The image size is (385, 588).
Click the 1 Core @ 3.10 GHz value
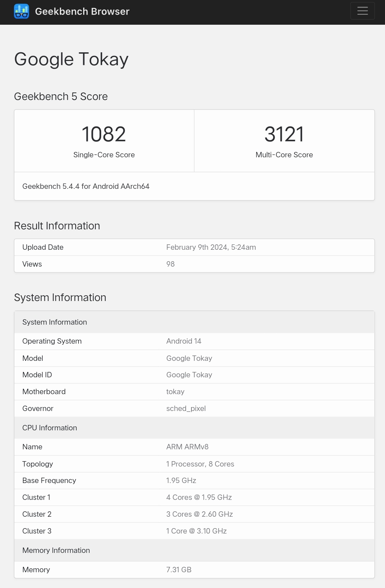point(196,531)
